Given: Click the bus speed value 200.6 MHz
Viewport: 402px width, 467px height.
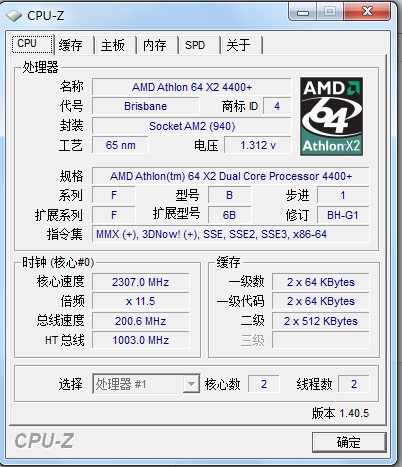Looking at the screenshot, I should click(x=140, y=321).
